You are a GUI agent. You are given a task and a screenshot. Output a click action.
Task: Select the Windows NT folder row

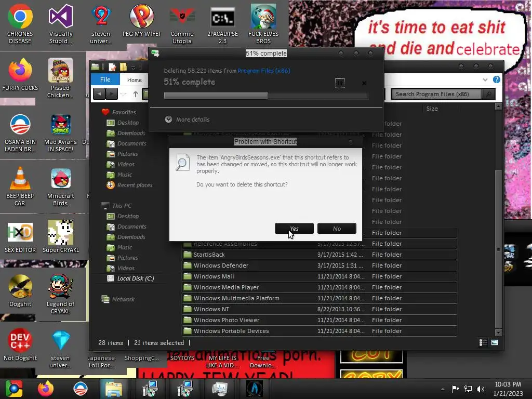tap(320, 309)
